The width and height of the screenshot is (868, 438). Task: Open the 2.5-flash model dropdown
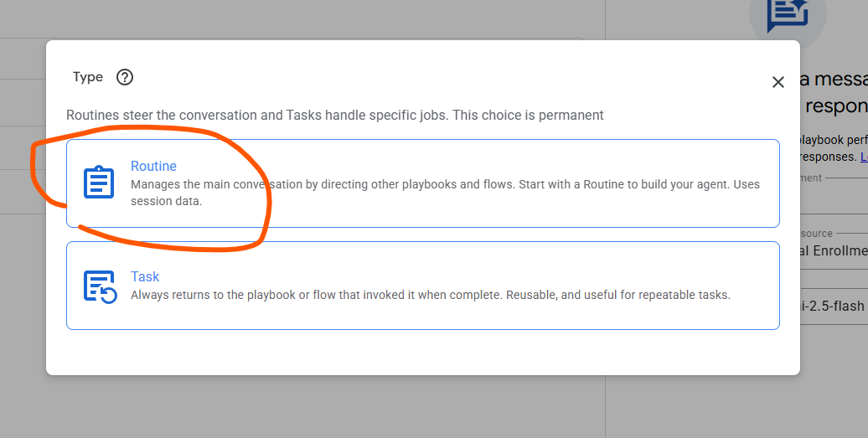click(x=833, y=306)
